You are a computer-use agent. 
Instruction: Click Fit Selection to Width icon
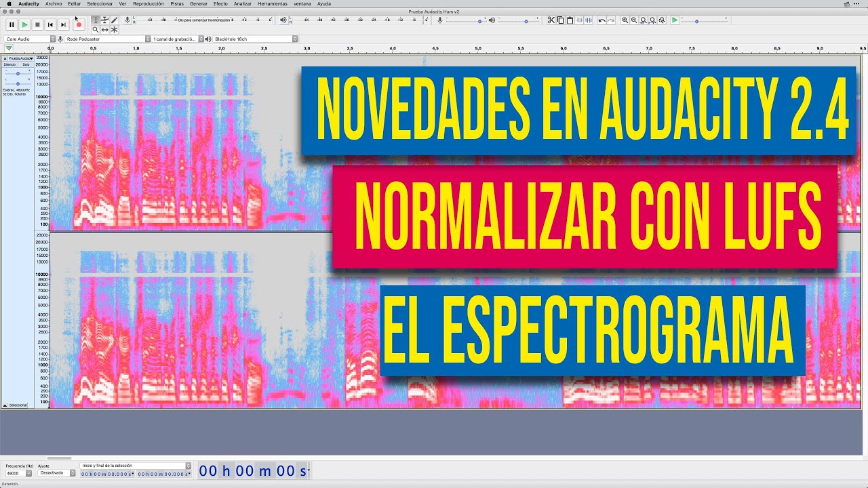(644, 20)
